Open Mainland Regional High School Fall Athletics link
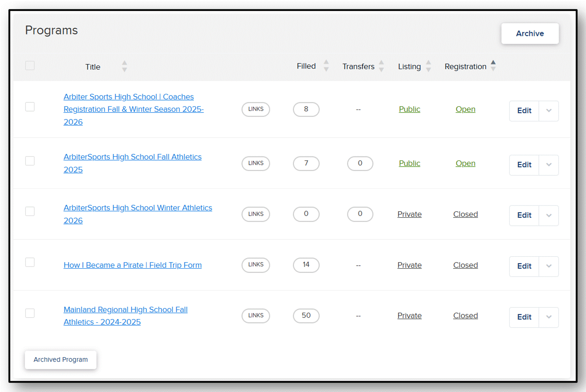 click(125, 316)
